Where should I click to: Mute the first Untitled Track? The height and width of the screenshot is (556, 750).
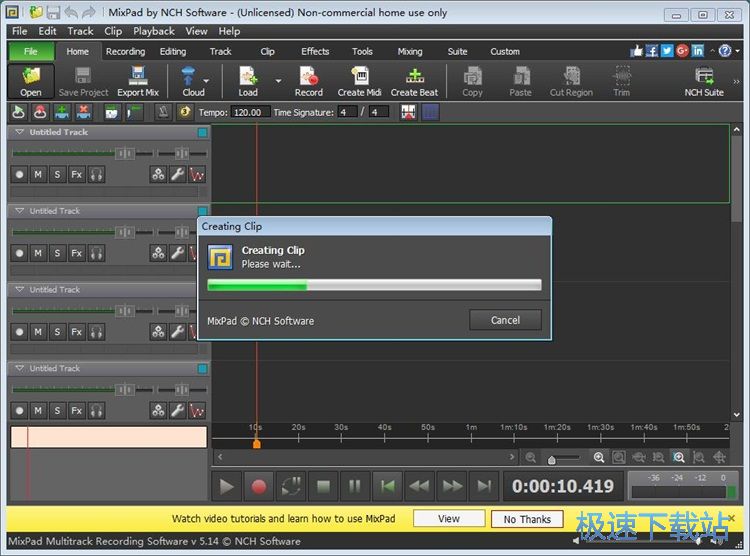[x=38, y=174]
